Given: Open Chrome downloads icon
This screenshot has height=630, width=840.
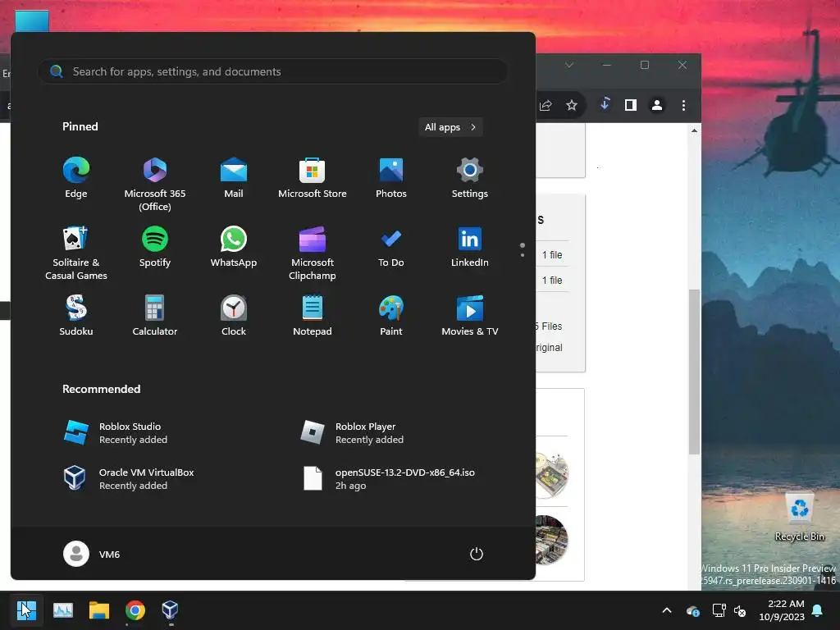Looking at the screenshot, I should (605, 104).
